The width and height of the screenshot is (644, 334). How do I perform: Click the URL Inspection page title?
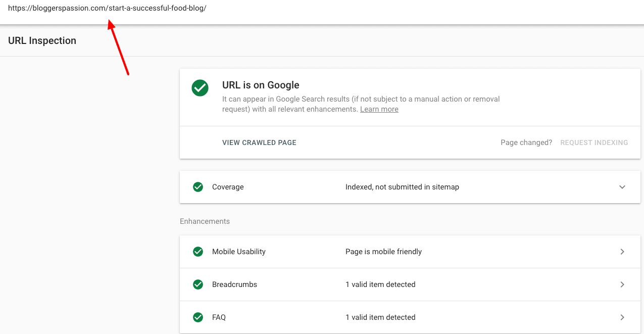42,41
